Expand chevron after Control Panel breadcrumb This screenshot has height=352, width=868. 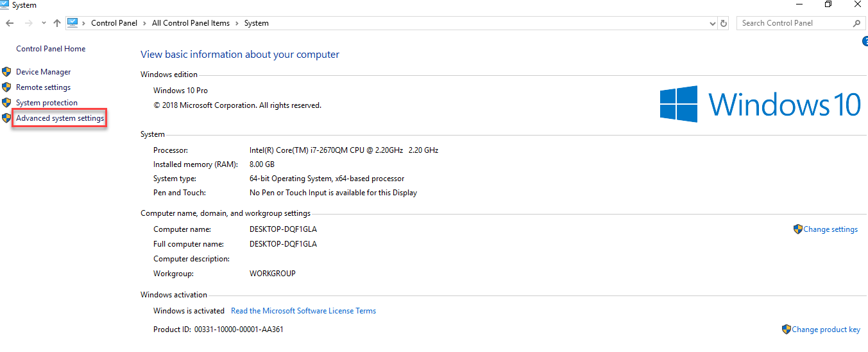pyautogui.click(x=145, y=23)
